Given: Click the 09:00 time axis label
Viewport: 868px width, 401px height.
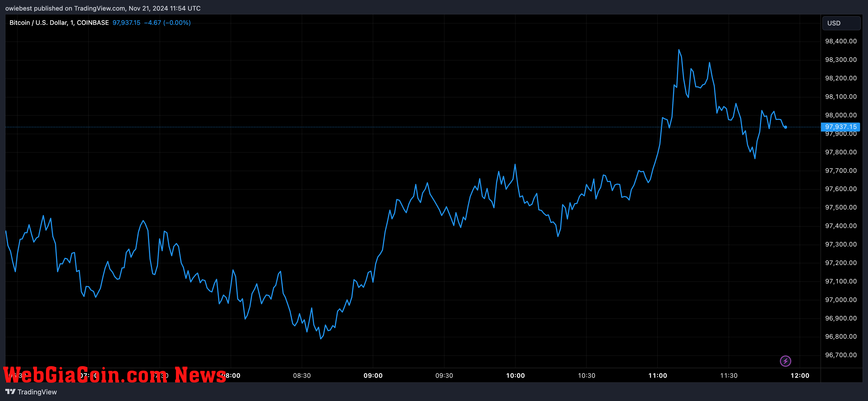Looking at the screenshot, I should coord(373,375).
